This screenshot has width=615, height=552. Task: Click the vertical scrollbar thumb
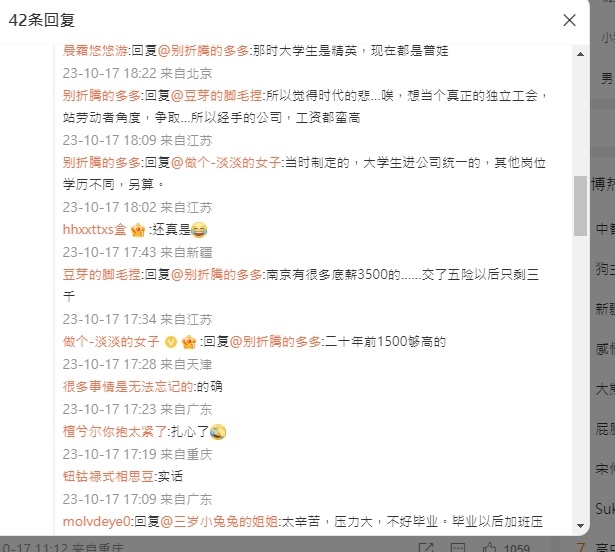(x=580, y=206)
